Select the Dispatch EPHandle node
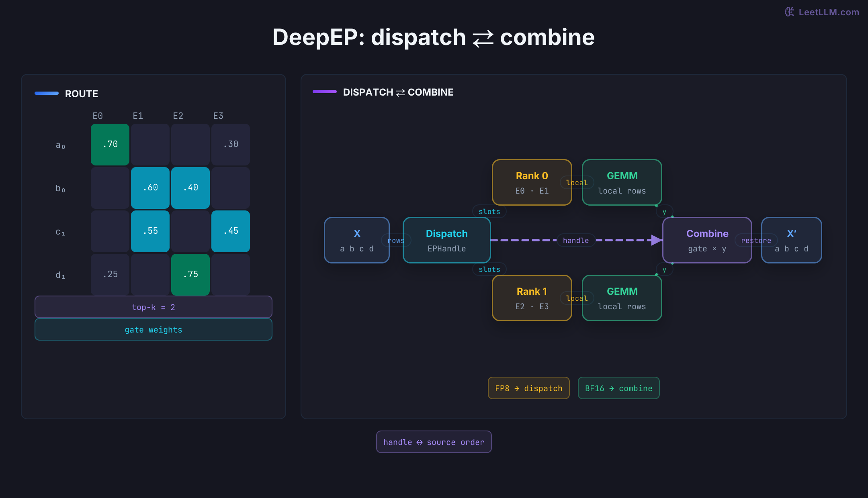The width and height of the screenshot is (868, 498). click(447, 240)
